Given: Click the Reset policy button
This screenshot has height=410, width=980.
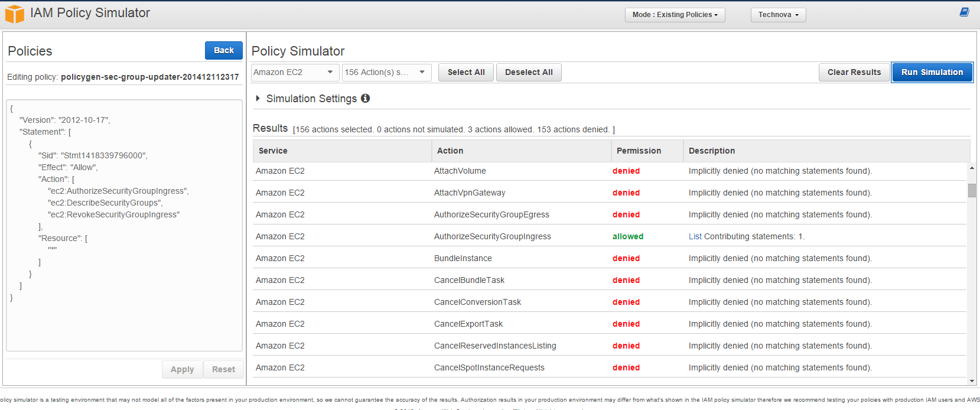Looking at the screenshot, I should [x=223, y=369].
